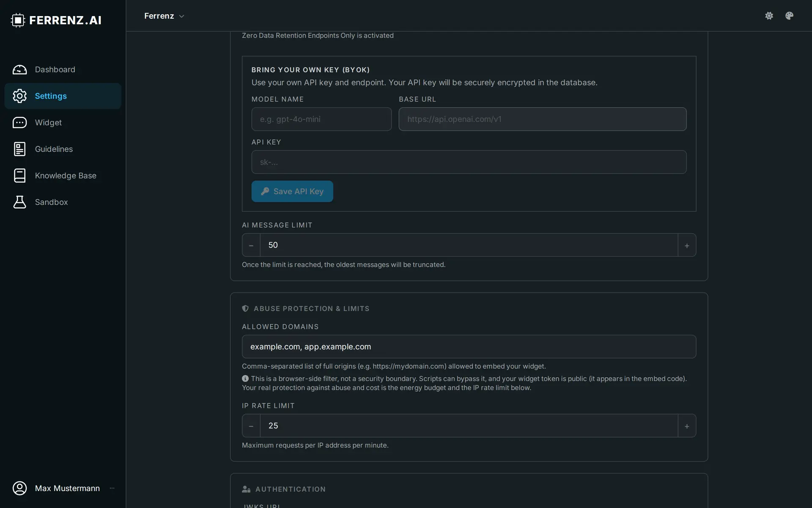Click the shield icon beside Abuse Protection
812x508 pixels.
pyautogui.click(x=245, y=309)
